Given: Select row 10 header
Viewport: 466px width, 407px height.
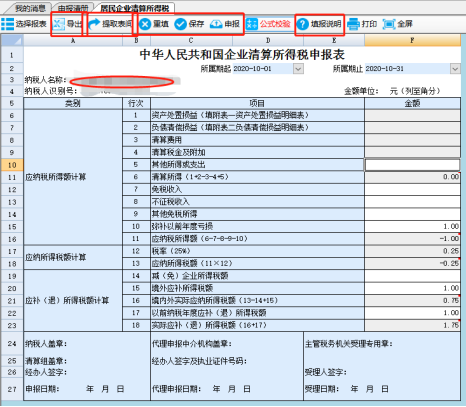Looking at the screenshot, I should click(x=12, y=165).
